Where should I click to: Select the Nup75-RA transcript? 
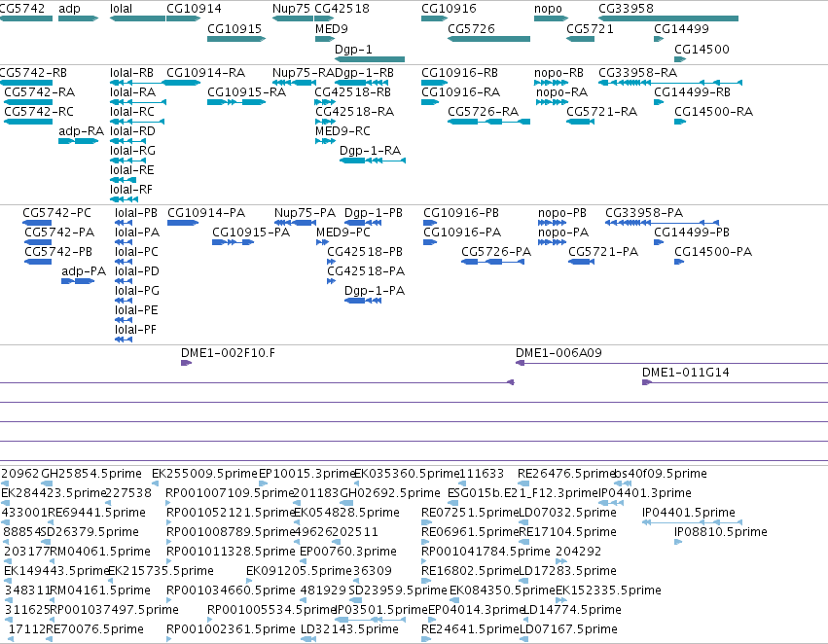tap(294, 83)
